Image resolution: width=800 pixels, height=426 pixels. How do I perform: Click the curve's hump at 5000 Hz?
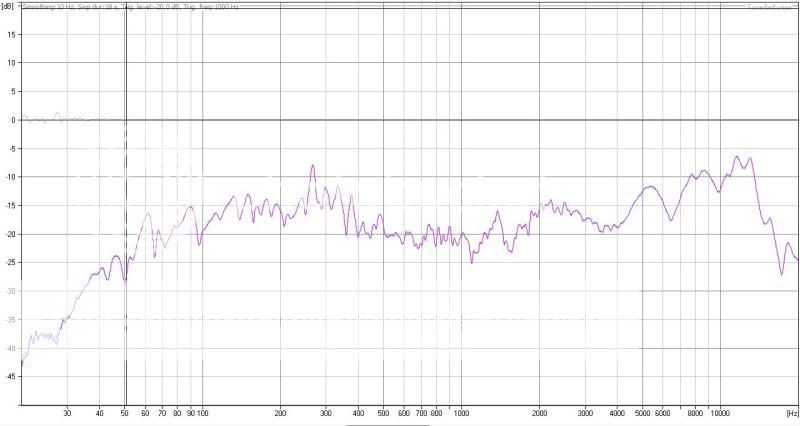[x=651, y=187]
